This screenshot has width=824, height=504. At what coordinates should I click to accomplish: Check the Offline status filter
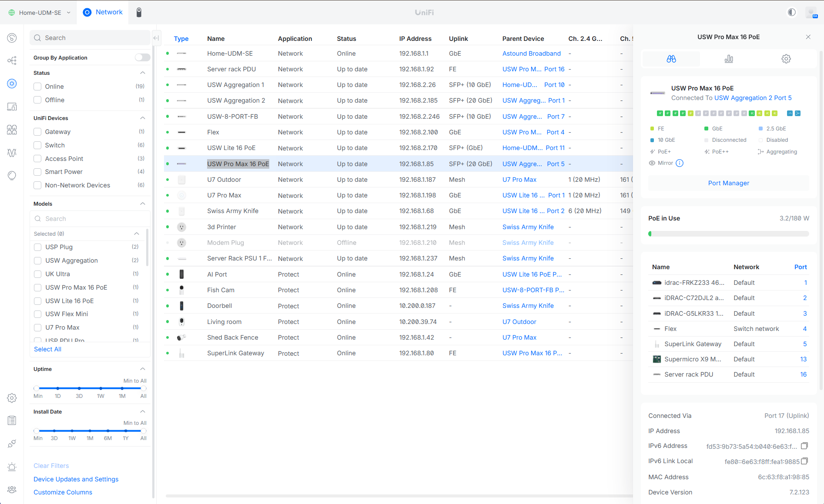pyautogui.click(x=38, y=100)
